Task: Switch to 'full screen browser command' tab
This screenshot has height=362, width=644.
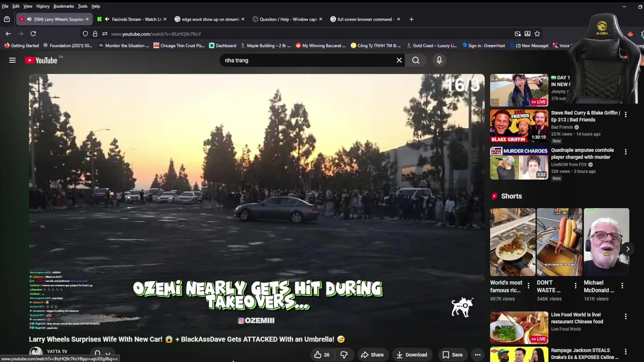Action: (366, 19)
